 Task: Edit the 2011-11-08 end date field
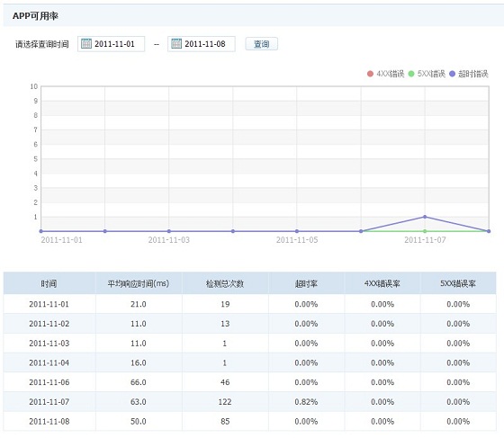(x=202, y=44)
